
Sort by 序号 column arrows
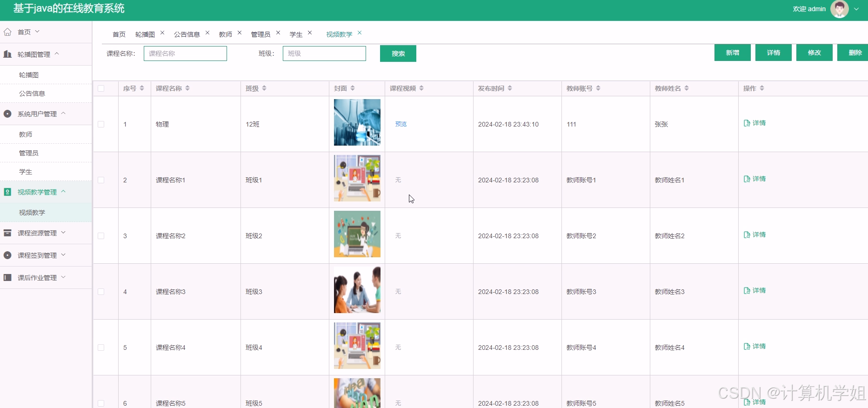[142, 88]
